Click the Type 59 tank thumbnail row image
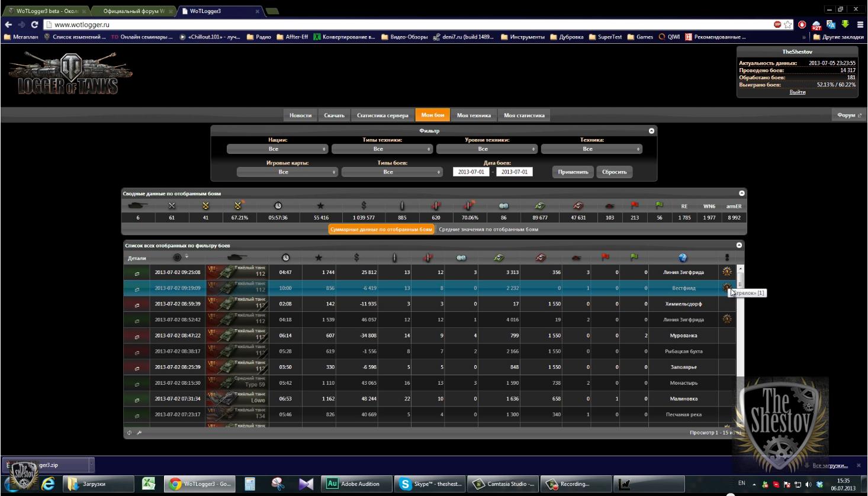Image resolution: width=868 pixels, height=496 pixels. (x=237, y=383)
